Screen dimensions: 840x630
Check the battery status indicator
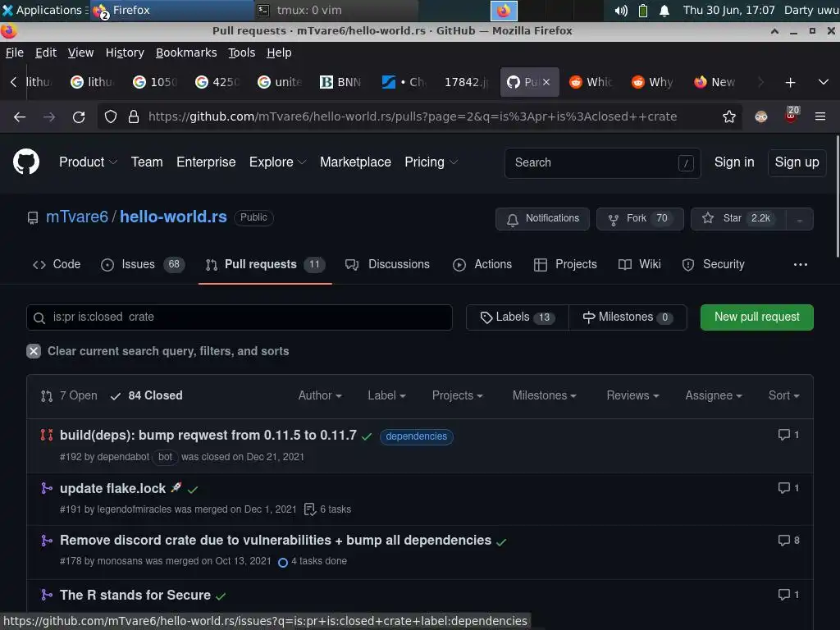coord(643,11)
